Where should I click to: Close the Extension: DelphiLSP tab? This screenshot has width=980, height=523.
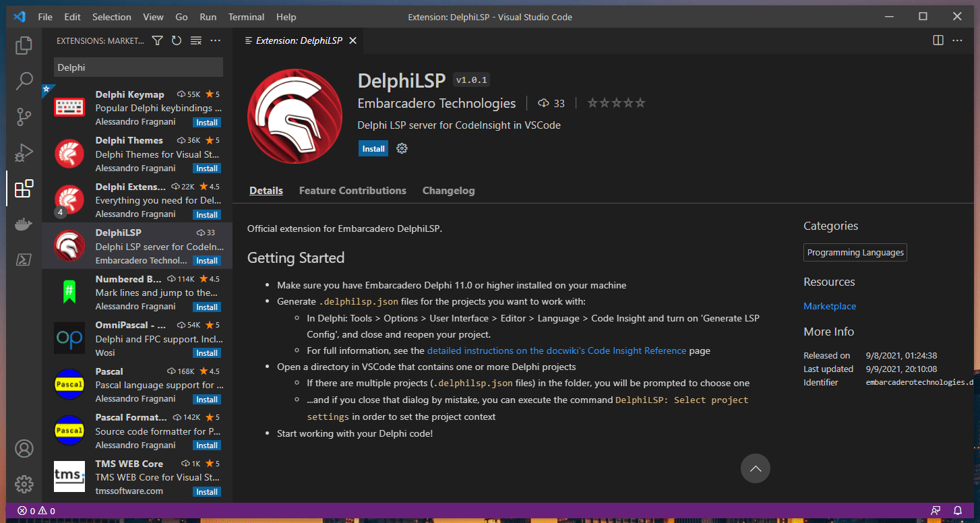[x=353, y=40]
